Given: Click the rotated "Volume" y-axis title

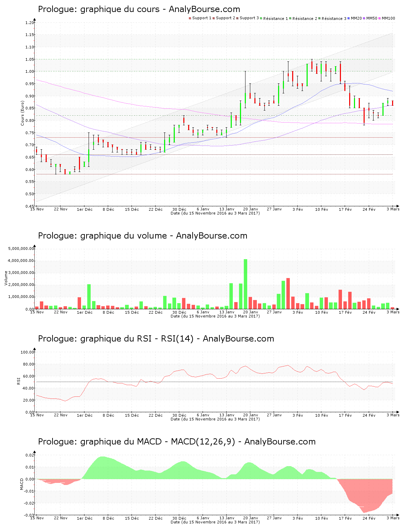Looking at the screenshot, I should pyautogui.click(x=6, y=278).
